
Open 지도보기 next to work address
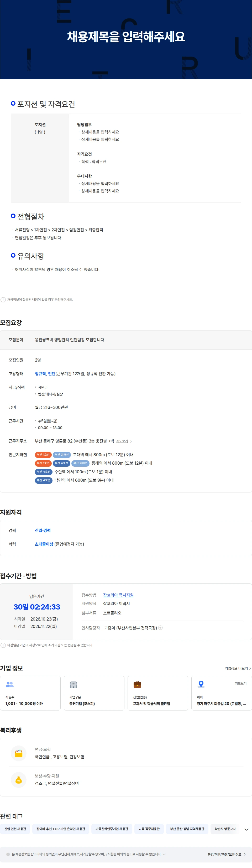[x=122, y=441]
